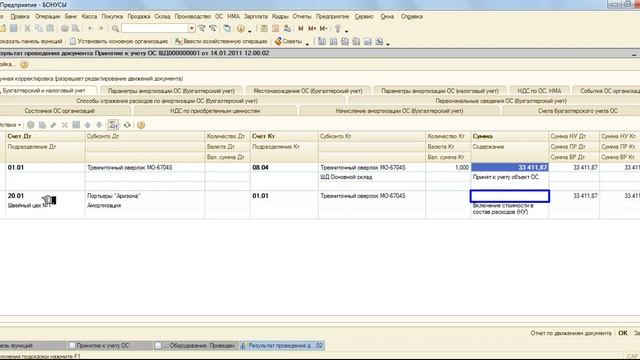Open the Операции menu
Viewport: 640px width, 360px height.
click(x=47, y=16)
